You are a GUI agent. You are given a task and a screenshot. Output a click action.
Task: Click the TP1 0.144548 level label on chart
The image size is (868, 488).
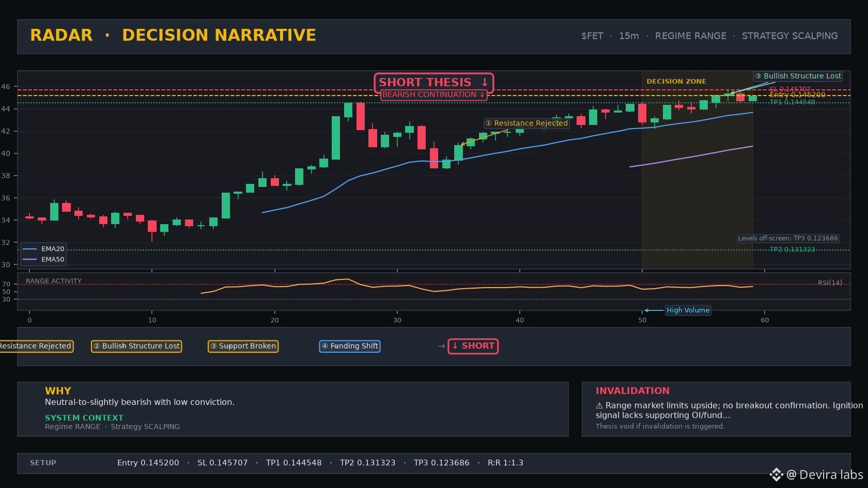click(792, 102)
